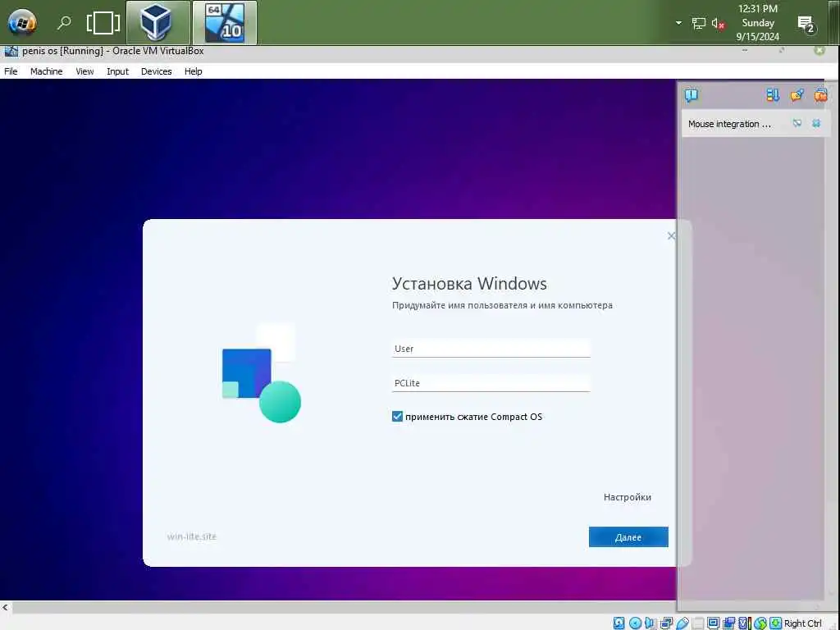Open the Настройки settings link
Screen dimensions: 840x630
[x=628, y=497]
